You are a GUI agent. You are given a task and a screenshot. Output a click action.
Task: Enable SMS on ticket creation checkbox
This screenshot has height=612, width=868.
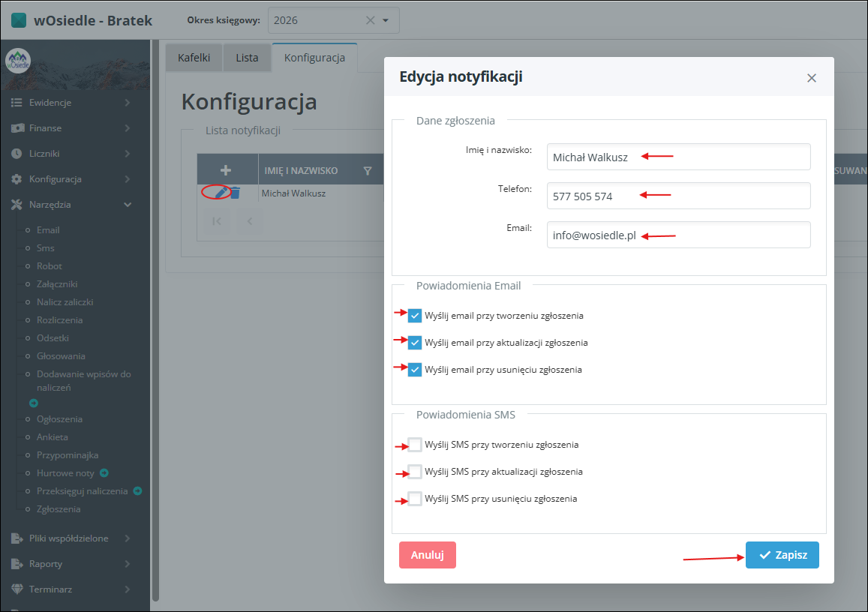coord(415,445)
